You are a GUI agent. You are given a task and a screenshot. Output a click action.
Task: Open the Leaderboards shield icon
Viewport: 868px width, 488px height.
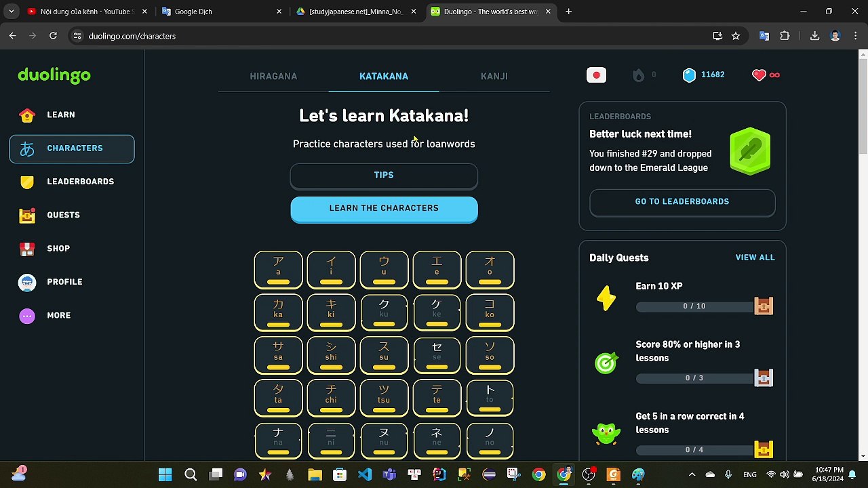click(27, 182)
